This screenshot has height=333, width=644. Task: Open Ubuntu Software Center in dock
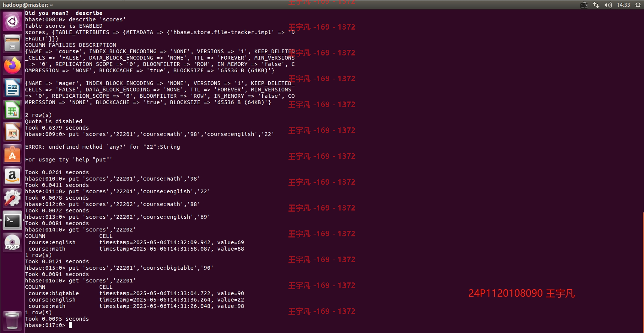coord(12,154)
